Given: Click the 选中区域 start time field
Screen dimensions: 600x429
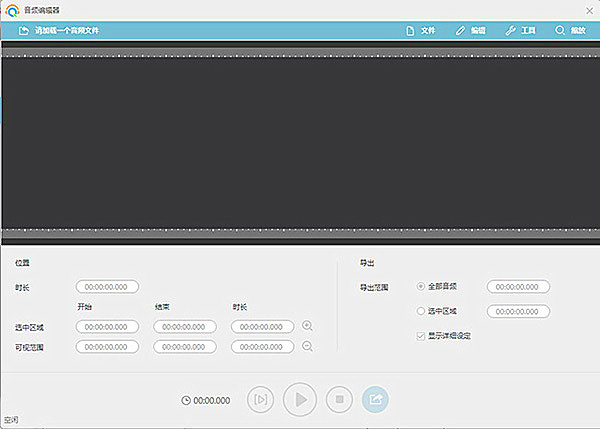Looking at the screenshot, I should [107, 326].
